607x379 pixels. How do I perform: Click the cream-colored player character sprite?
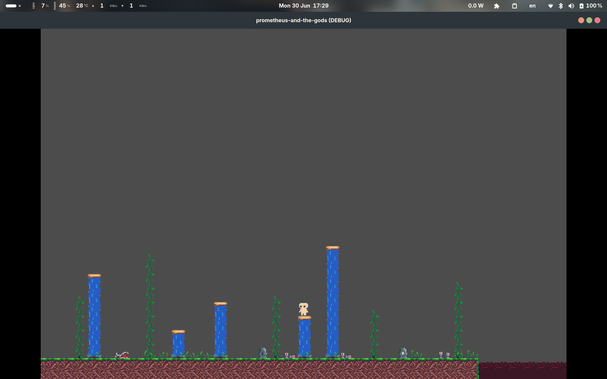[x=304, y=309]
